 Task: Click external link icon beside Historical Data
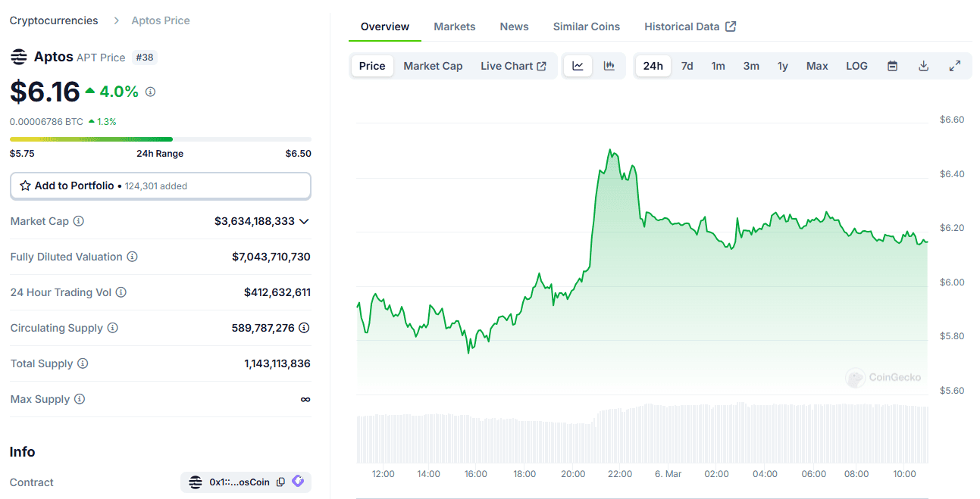(731, 27)
